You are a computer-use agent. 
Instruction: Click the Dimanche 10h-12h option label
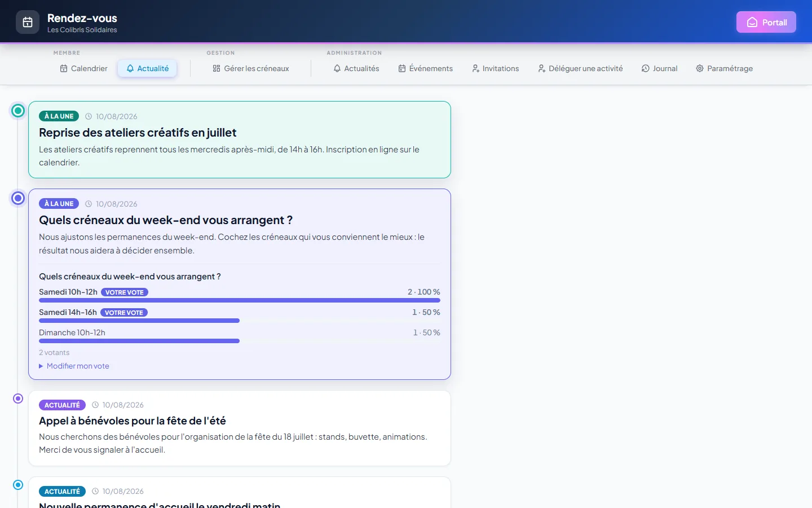[72, 332]
